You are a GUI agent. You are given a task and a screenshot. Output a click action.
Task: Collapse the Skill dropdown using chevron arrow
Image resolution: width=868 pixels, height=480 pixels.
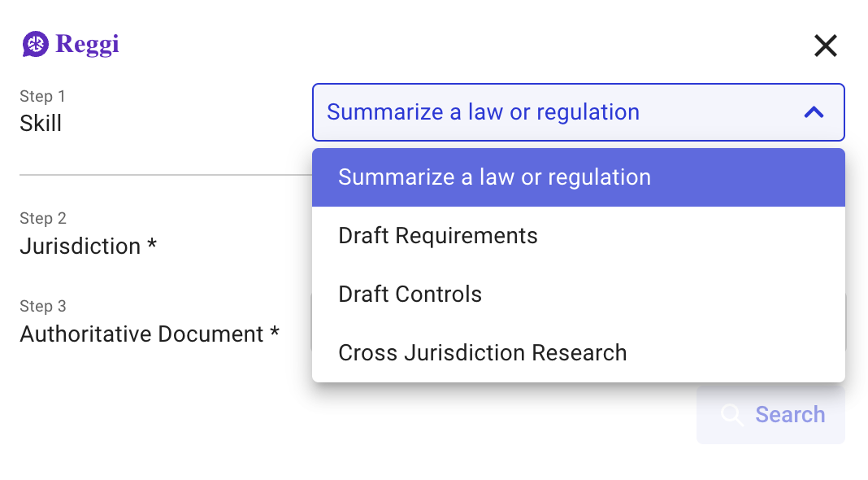pyautogui.click(x=814, y=112)
